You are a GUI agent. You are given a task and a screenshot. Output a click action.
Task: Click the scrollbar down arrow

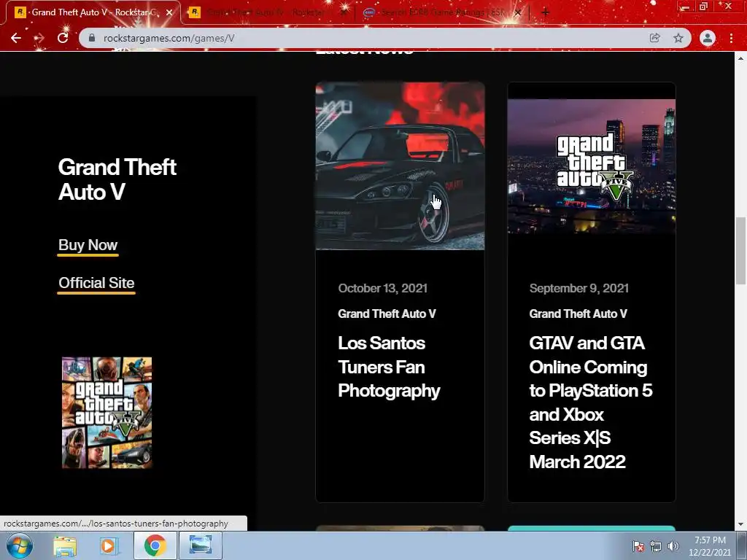tap(740, 524)
